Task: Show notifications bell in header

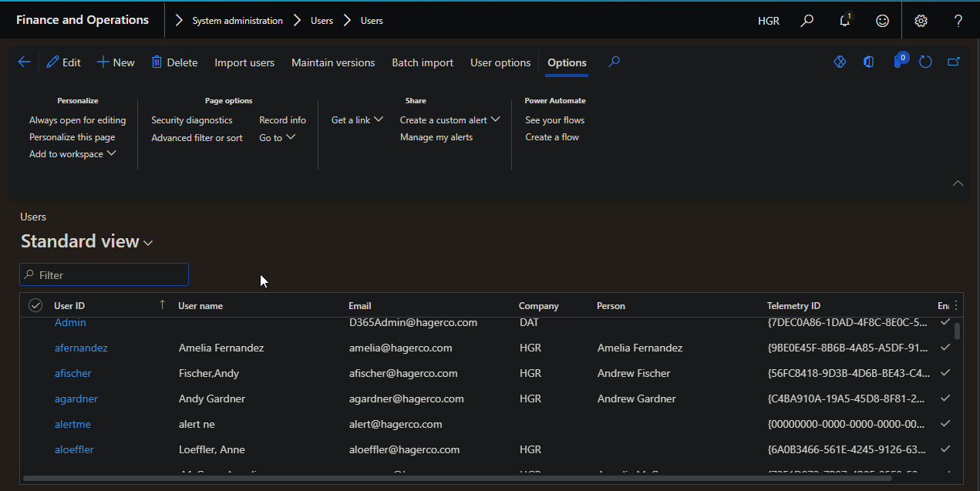Action: pos(845,21)
